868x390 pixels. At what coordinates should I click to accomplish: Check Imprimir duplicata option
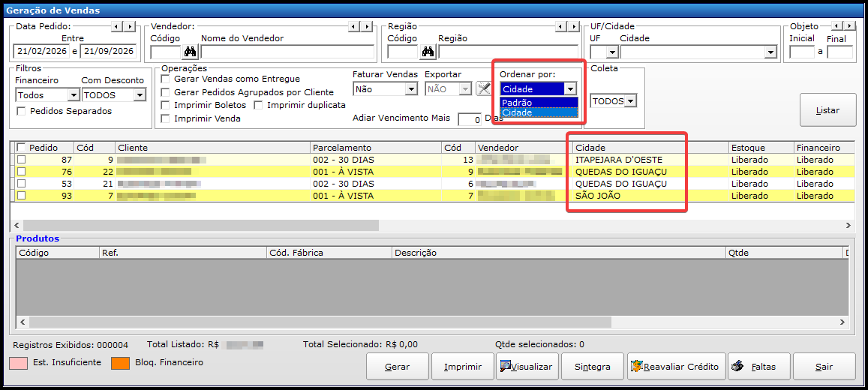point(258,105)
